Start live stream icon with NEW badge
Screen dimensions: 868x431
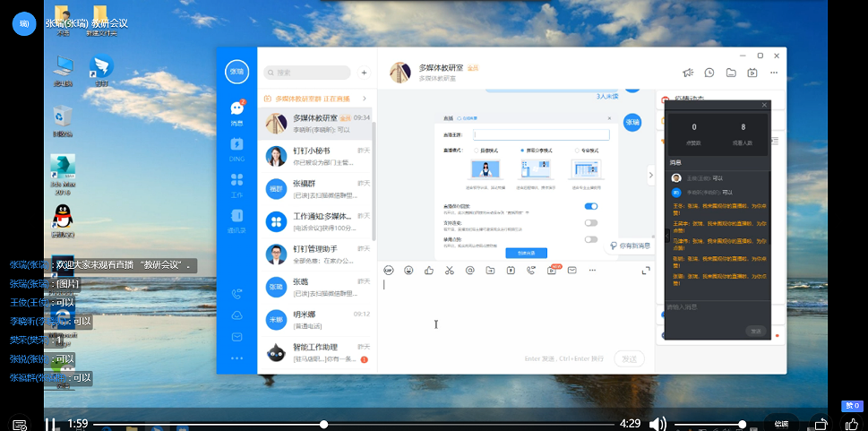tap(553, 270)
